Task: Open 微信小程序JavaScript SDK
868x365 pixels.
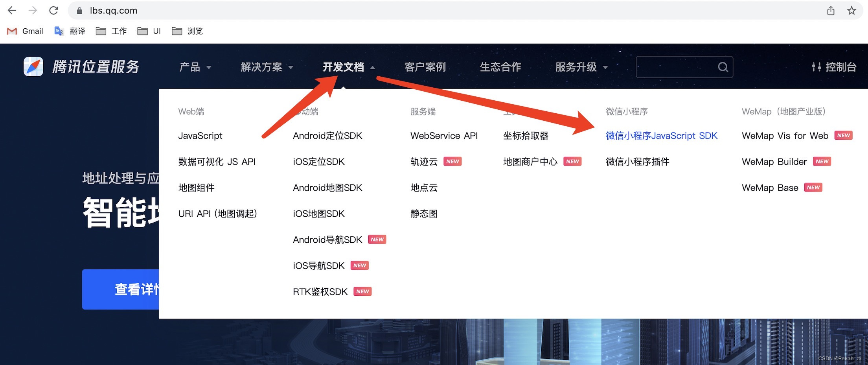Action: [x=661, y=136]
